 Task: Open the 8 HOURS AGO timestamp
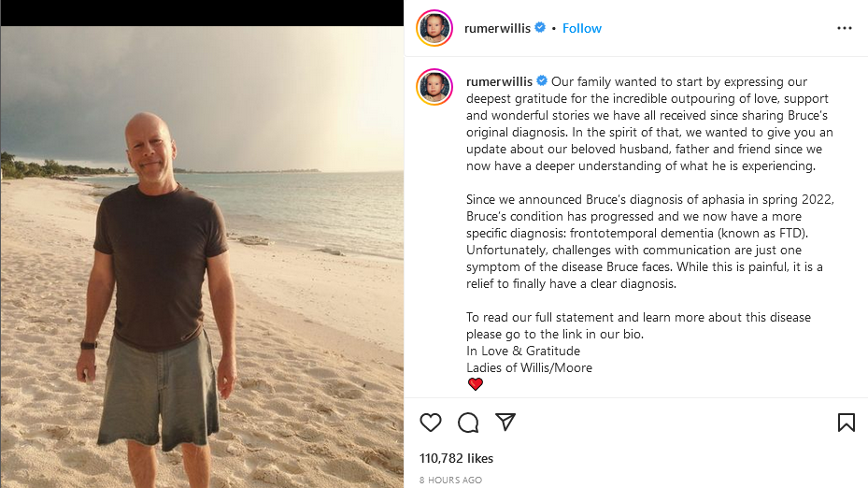(x=450, y=480)
